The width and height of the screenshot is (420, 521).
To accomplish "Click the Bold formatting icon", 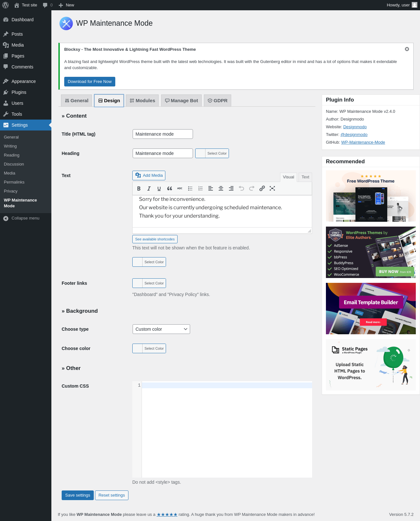I will 139,189.
